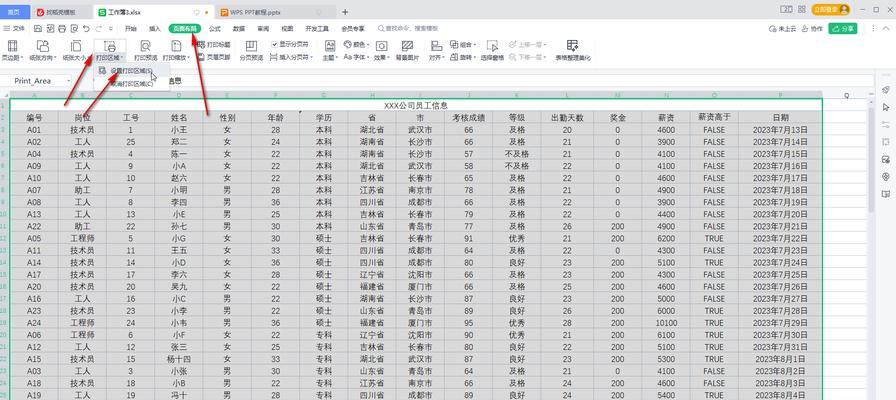Click the 选择窗格 selection pane icon
The image size is (896, 400).
pos(492,46)
